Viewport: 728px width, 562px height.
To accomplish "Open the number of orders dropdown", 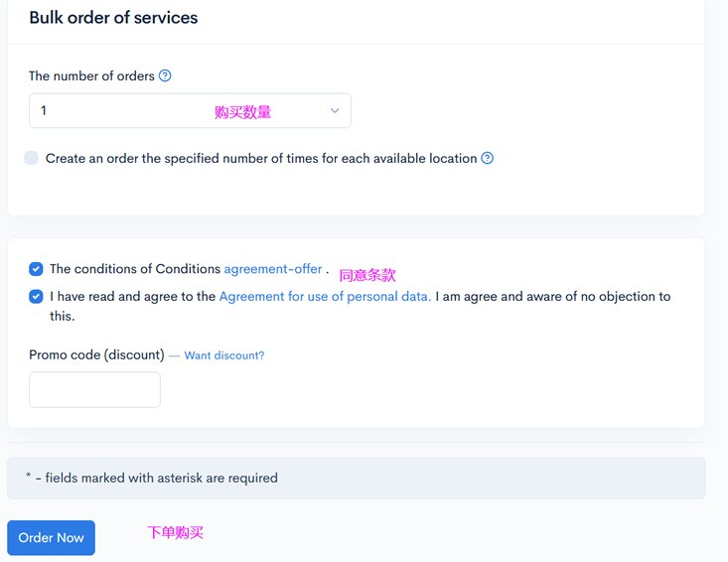I will (x=189, y=111).
